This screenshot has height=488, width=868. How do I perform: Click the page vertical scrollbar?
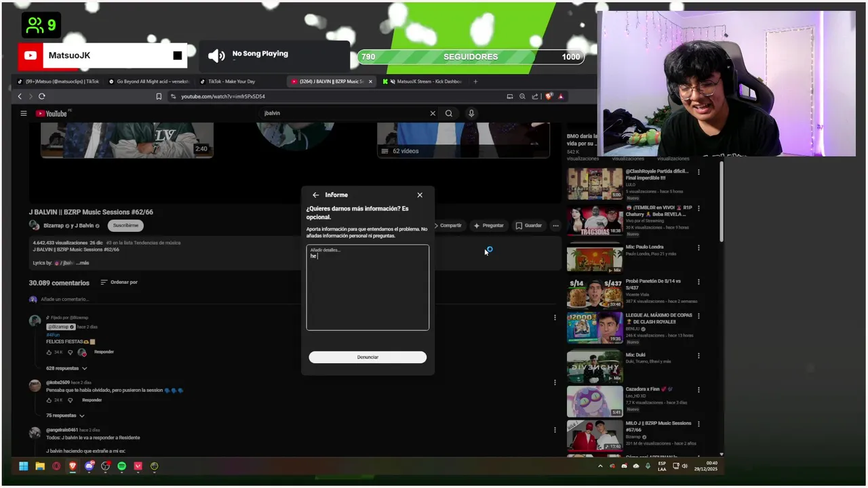722,202
